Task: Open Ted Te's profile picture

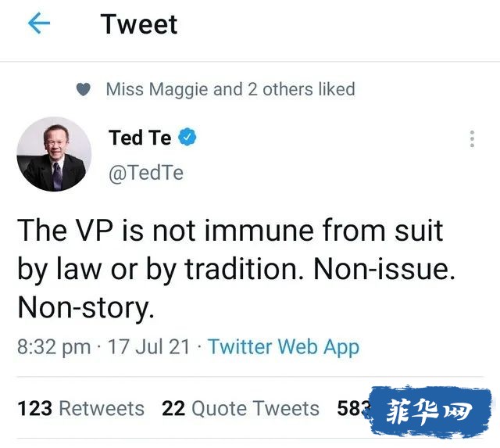Action: coord(54,154)
